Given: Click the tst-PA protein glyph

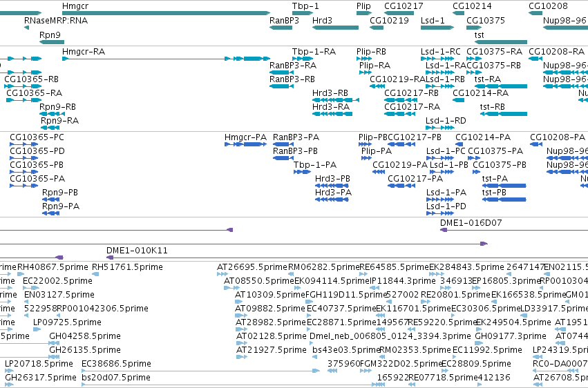Looking at the screenshot, I should click(x=504, y=186).
